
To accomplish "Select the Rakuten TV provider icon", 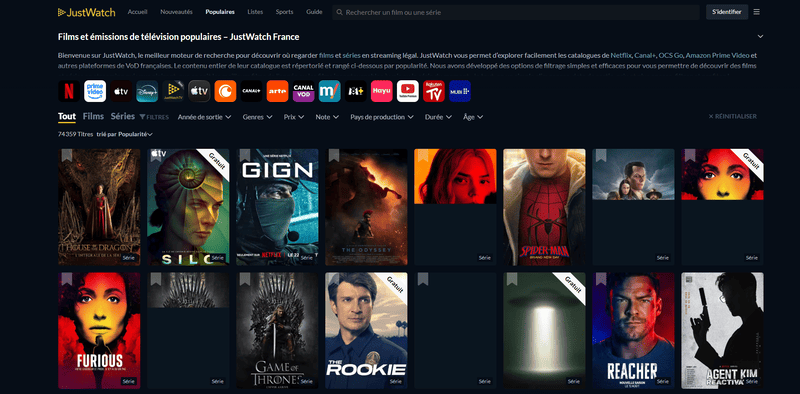I will (433, 91).
